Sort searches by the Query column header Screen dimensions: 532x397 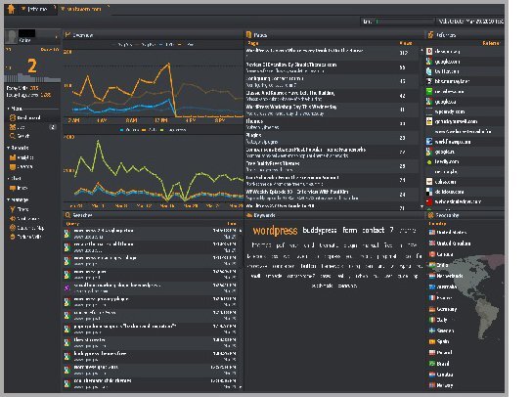click(x=72, y=224)
